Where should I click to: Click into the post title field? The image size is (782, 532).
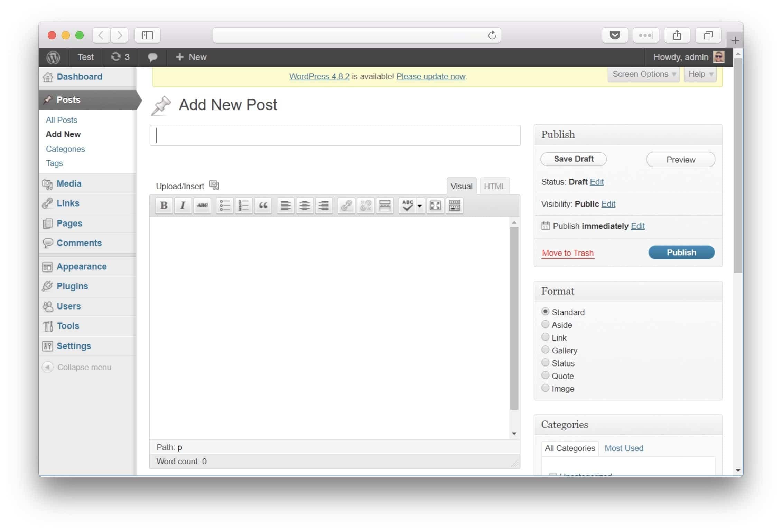[x=335, y=135]
